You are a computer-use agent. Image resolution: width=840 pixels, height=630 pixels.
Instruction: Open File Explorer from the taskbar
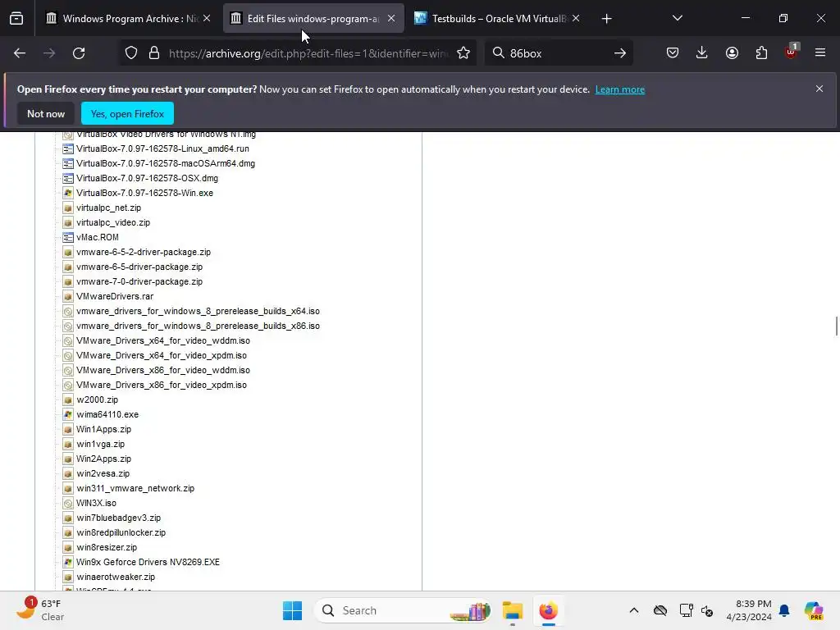(513, 610)
